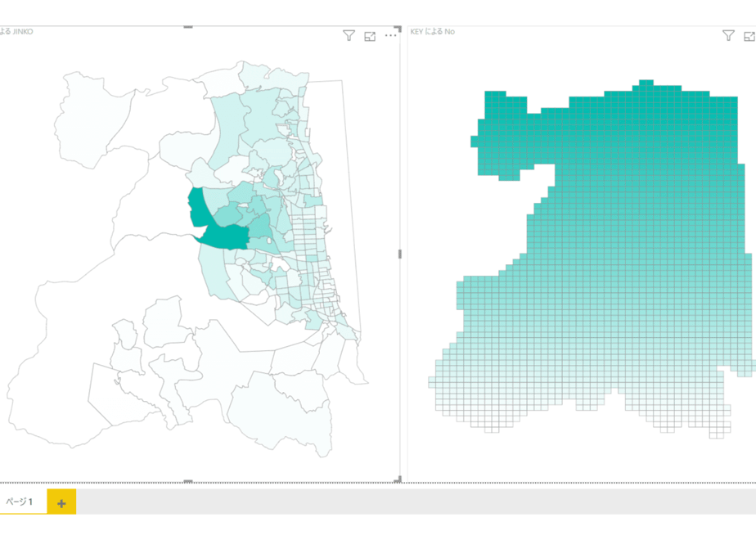The width and height of the screenshot is (756, 540).
Task: Click top-edge middle handle of JINKO visual
Action: (x=188, y=27)
